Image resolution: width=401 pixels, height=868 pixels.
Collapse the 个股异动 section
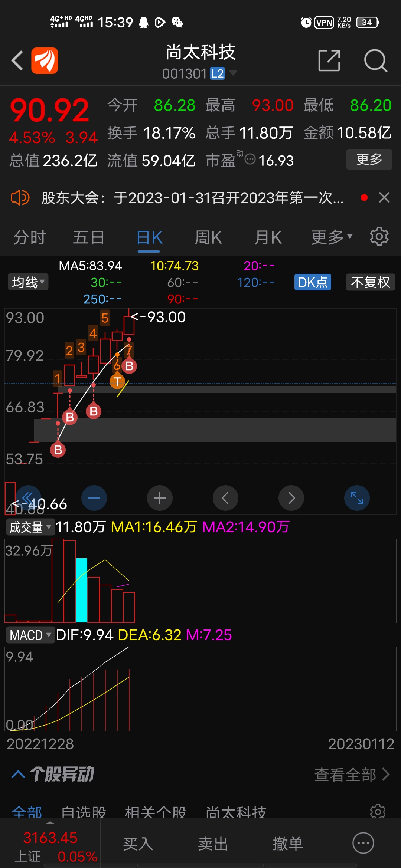coord(18,774)
